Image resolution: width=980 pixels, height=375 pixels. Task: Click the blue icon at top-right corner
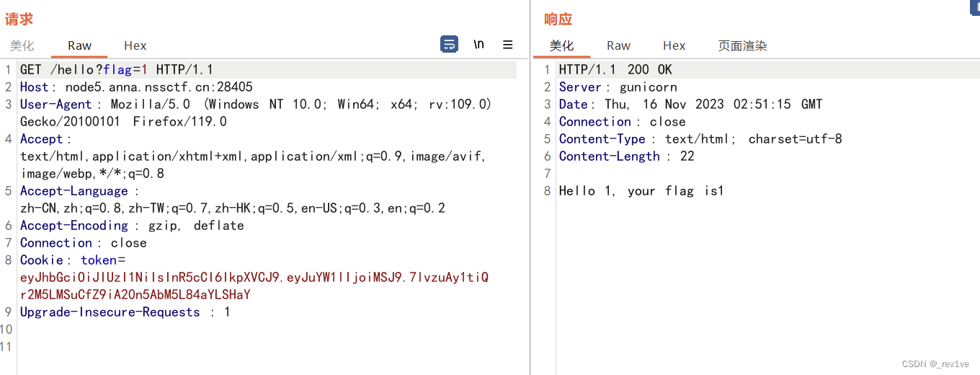tap(974, 6)
